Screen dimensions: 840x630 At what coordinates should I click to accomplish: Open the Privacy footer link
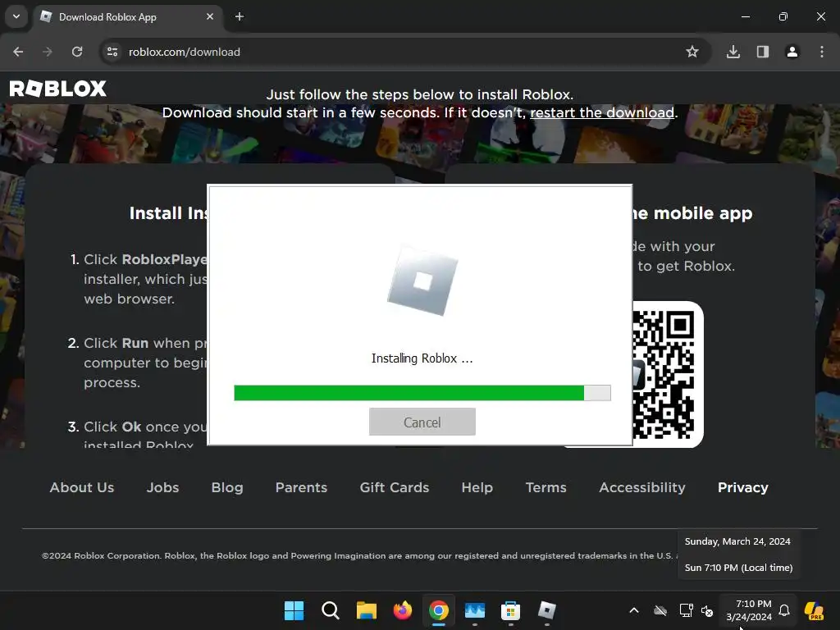743,487
